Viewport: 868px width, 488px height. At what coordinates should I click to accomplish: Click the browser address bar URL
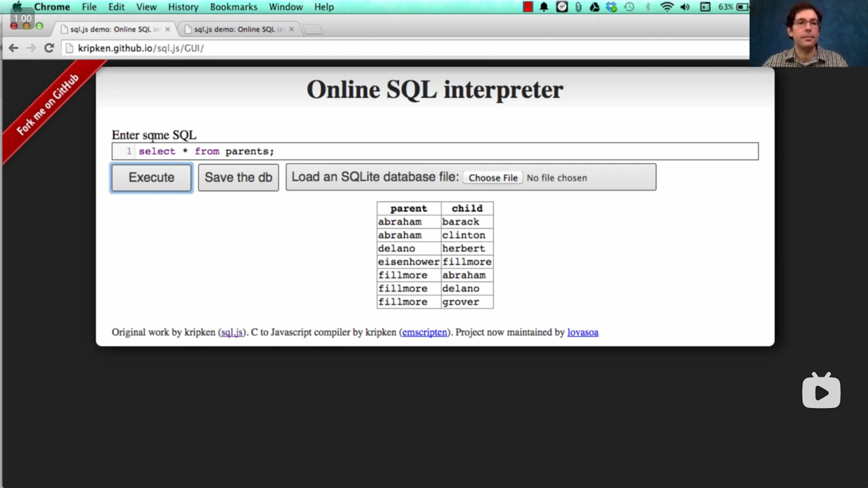click(141, 48)
